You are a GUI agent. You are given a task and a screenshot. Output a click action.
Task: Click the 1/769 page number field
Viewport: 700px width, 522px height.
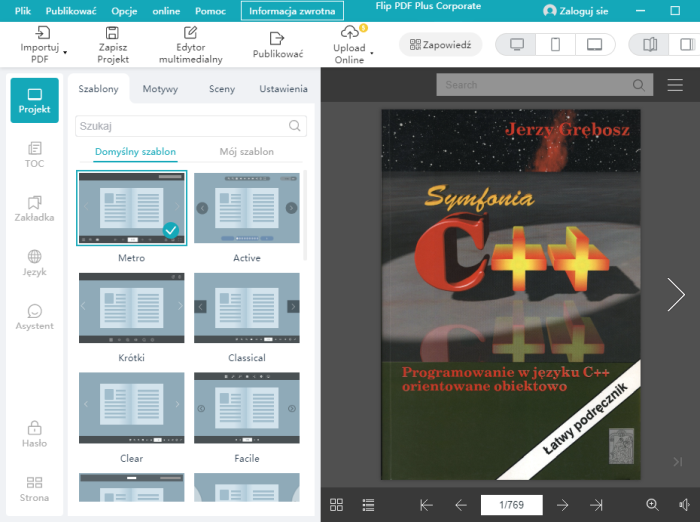point(512,505)
